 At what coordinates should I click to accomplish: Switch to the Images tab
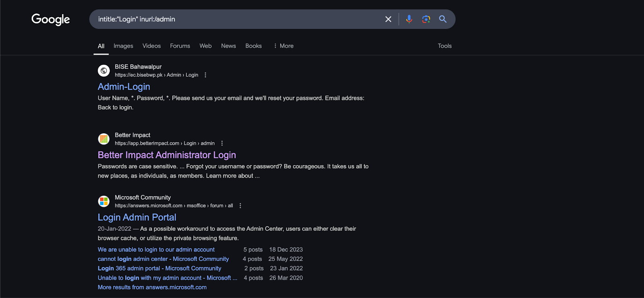click(123, 46)
